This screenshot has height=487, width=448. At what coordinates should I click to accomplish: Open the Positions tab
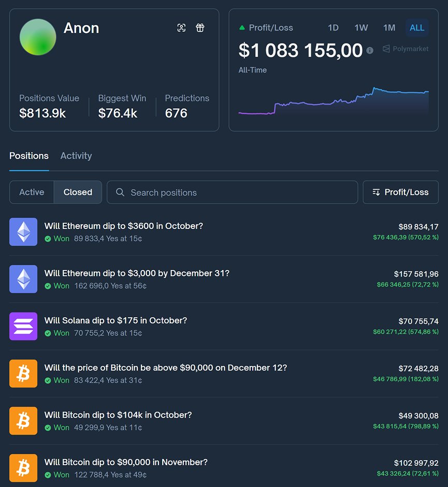(x=29, y=155)
